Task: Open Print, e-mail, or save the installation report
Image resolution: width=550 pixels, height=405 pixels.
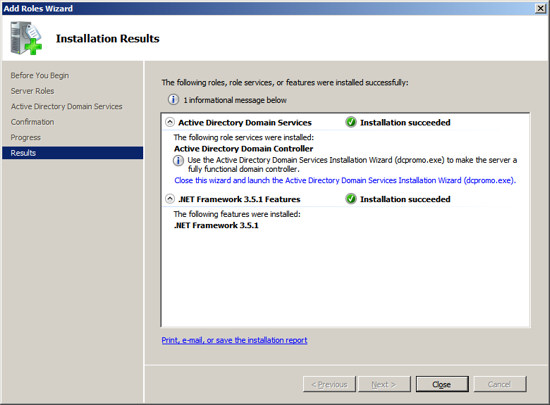Action: pos(234,340)
